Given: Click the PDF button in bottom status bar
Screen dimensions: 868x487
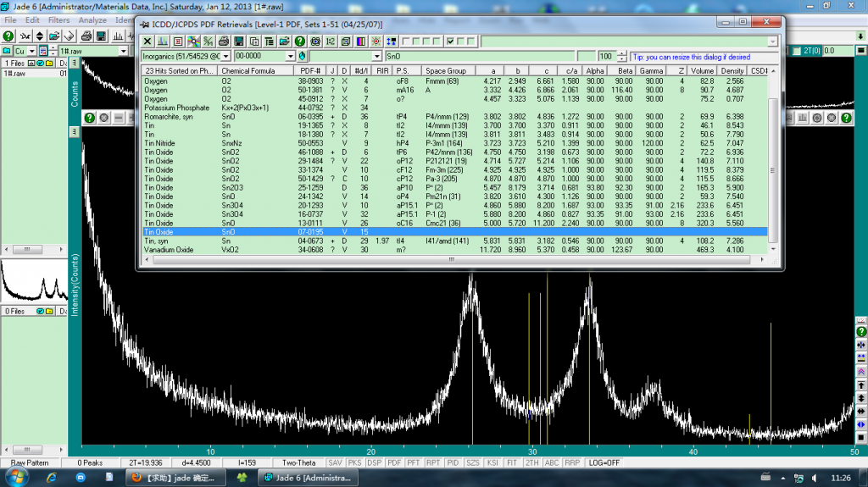Looking at the screenshot, I should point(394,463).
